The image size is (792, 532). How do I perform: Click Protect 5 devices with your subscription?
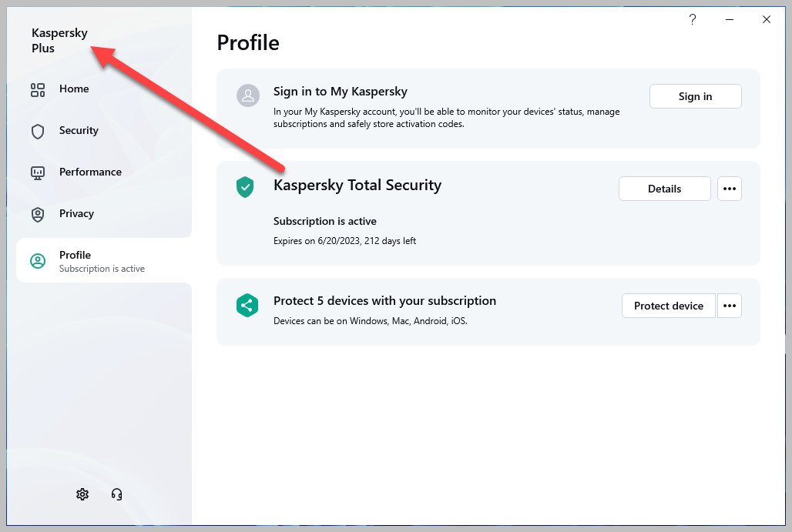coord(385,301)
